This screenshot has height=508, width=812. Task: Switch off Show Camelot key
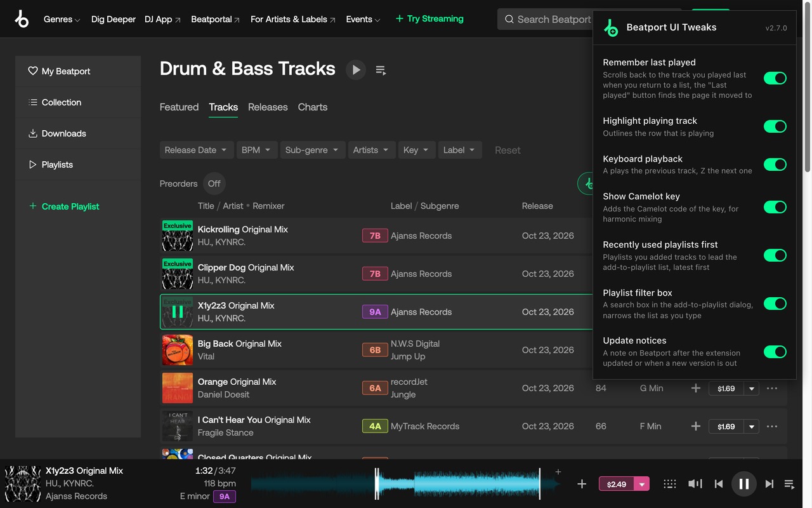[775, 207]
